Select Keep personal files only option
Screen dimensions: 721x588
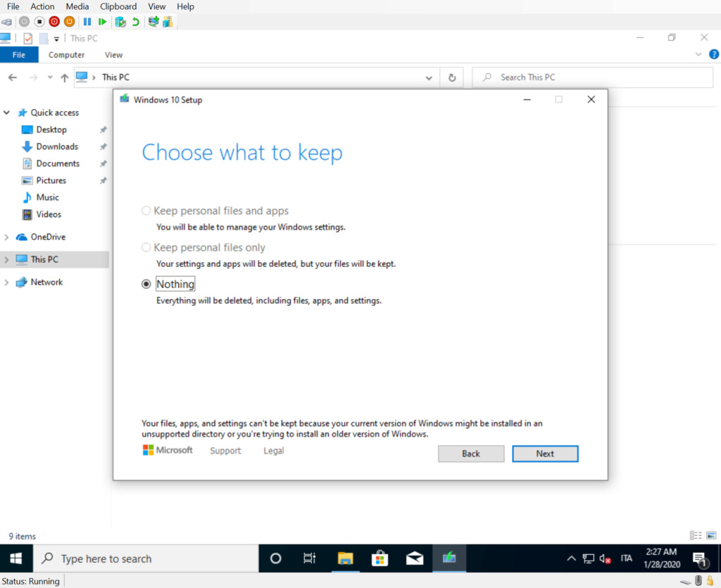point(146,247)
